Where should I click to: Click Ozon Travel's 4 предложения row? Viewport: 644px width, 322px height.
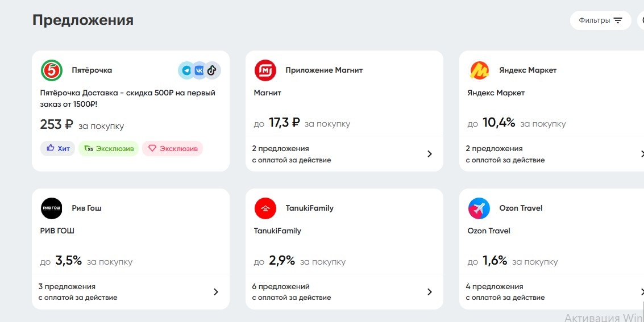click(551, 292)
